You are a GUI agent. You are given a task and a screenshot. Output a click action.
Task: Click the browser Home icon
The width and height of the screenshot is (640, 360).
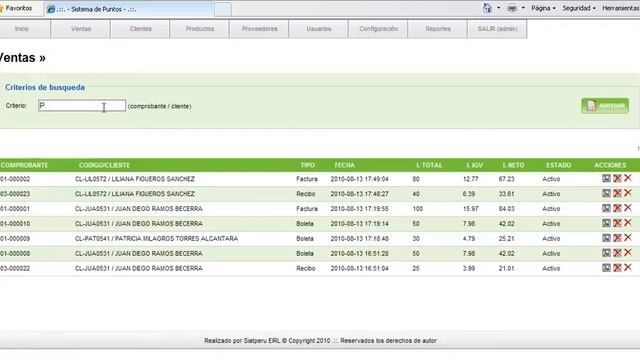[x=487, y=8]
